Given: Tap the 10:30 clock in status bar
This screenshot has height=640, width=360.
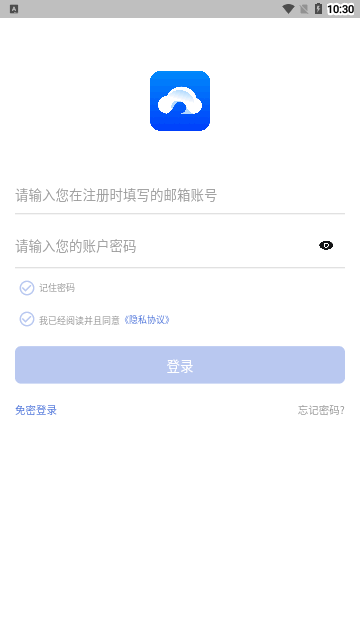Looking at the screenshot, I should pos(340,9).
